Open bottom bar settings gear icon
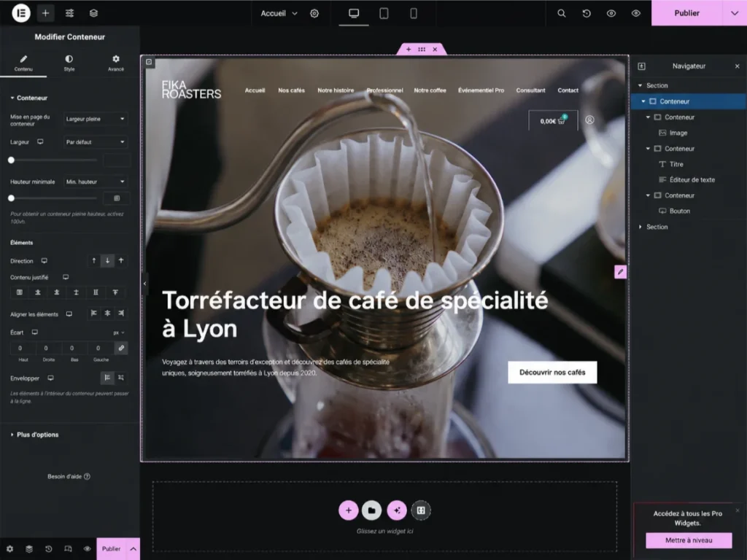 (x=9, y=548)
